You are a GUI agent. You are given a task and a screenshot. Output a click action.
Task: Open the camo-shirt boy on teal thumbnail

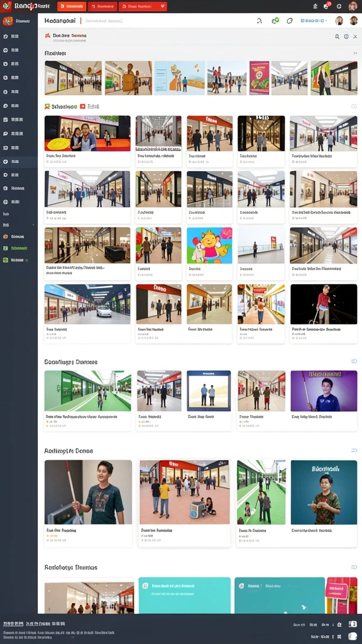(x=324, y=492)
